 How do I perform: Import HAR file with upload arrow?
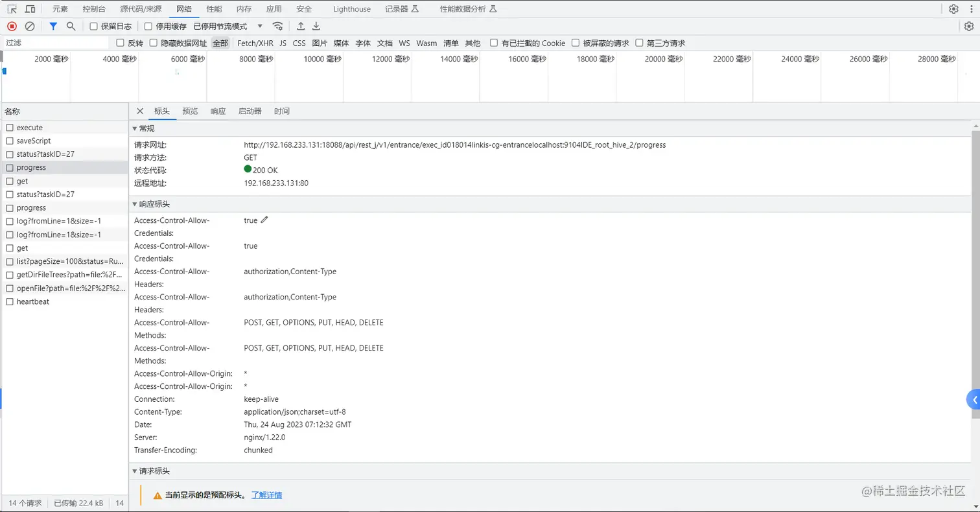click(x=301, y=26)
